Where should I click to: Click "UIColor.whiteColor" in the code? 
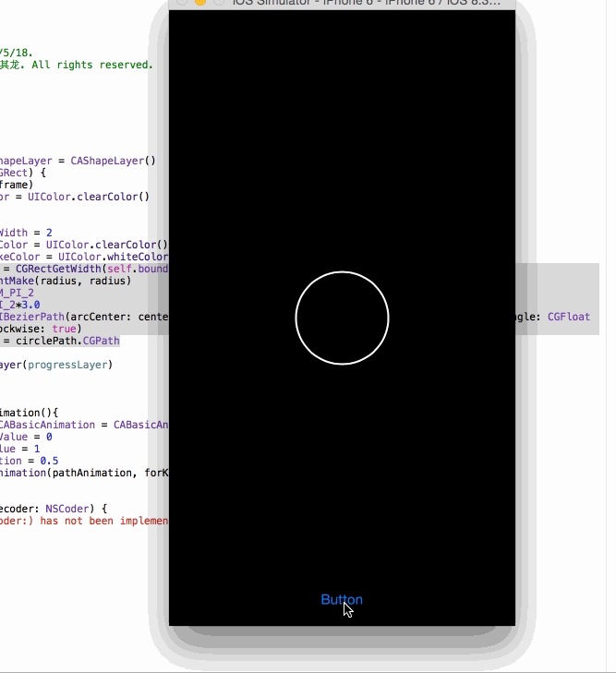(x=114, y=257)
